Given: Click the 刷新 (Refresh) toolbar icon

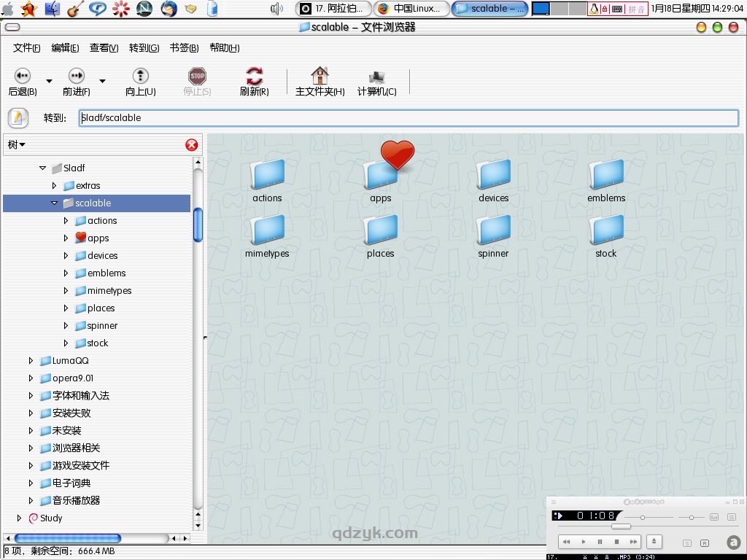Looking at the screenshot, I should (254, 80).
